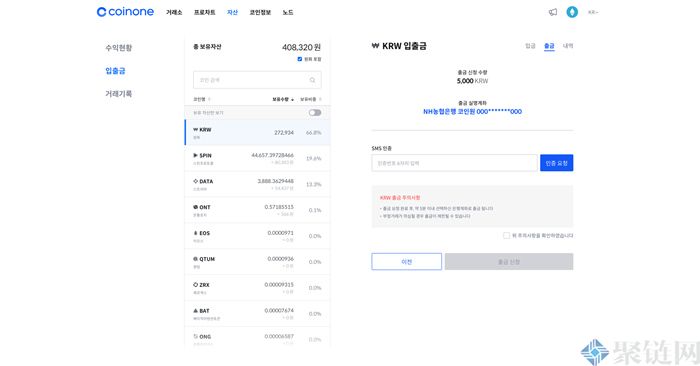Click the 이전 previous button
Image resolution: width=700 pixels, height=366 pixels.
pyautogui.click(x=407, y=262)
